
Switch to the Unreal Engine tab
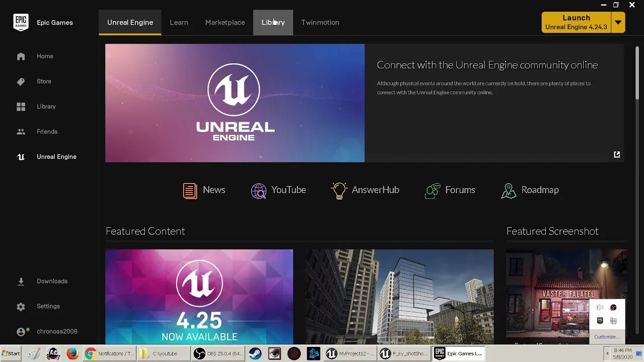(x=130, y=23)
